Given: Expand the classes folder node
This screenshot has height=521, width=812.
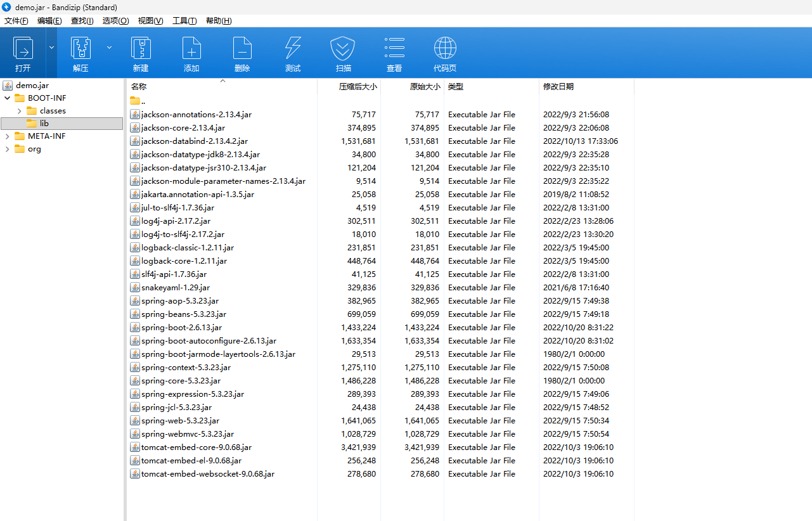Looking at the screenshot, I should tap(20, 111).
